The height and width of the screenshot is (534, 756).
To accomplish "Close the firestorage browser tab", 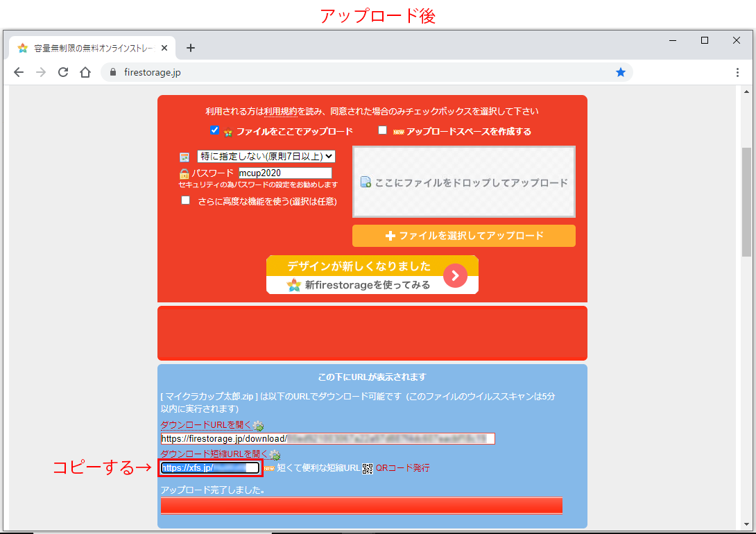I will (x=164, y=48).
